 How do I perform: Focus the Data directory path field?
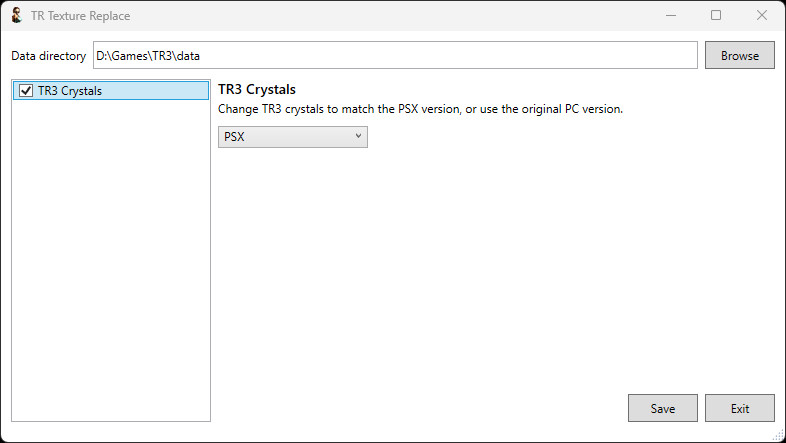(x=395, y=56)
